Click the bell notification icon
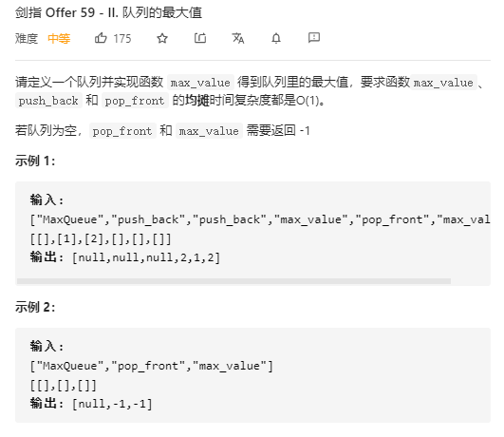The width and height of the screenshot is (504, 437). pyautogui.click(x=276, y=38)
